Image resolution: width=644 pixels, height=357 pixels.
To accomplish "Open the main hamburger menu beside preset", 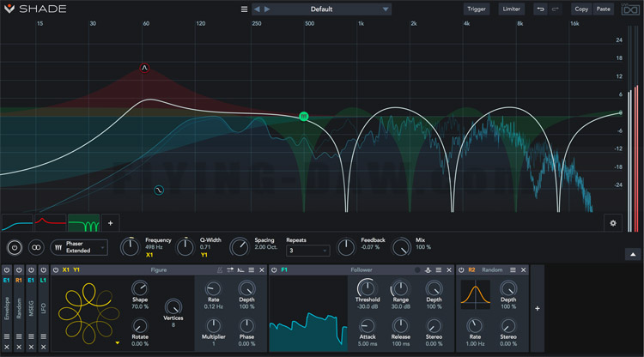I will click(244, 9).
